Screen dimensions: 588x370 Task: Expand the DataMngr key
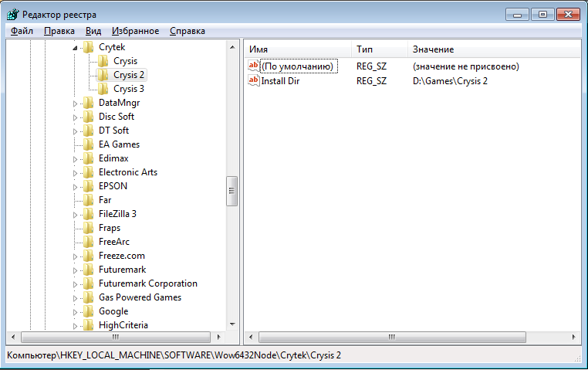(x=75, y=104)
